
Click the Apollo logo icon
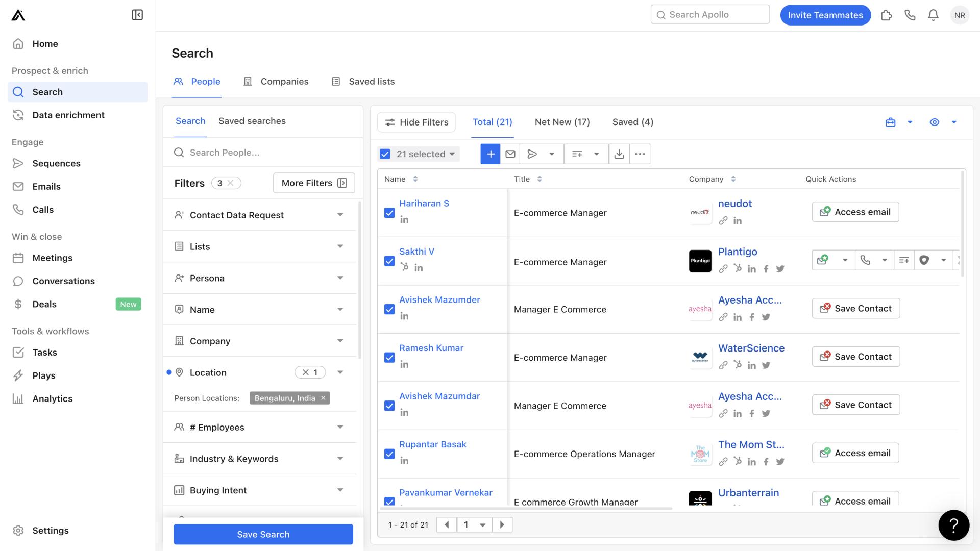coord(18,15)
